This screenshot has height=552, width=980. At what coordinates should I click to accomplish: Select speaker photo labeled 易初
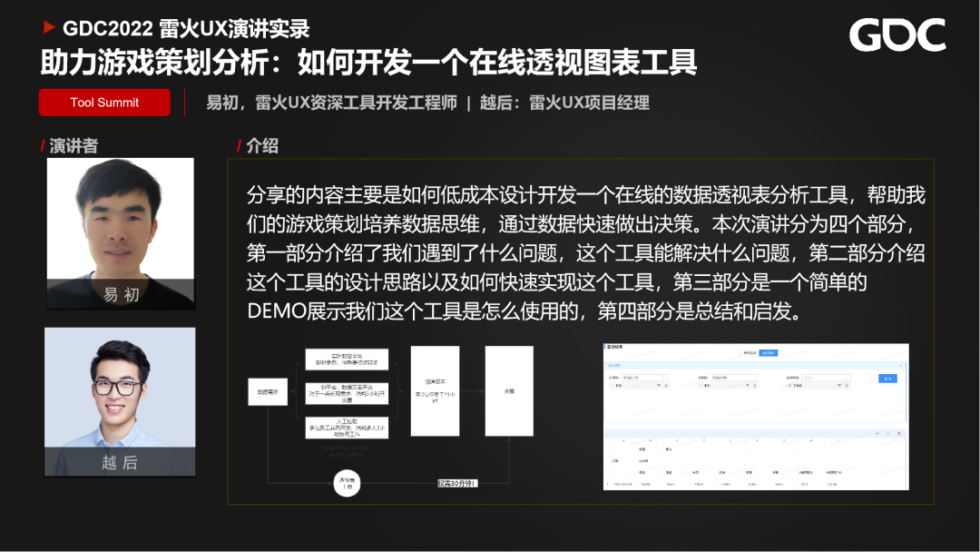[121, 233]
